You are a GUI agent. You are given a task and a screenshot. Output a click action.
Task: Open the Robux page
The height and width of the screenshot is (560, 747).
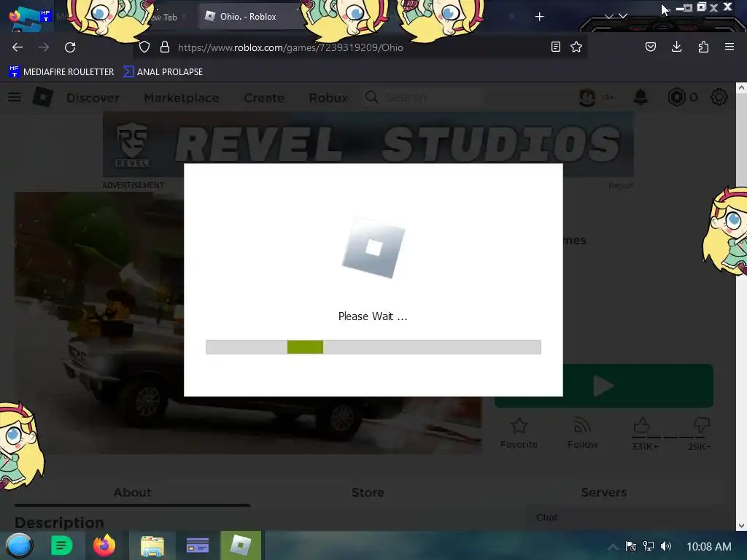click(329, 98)
